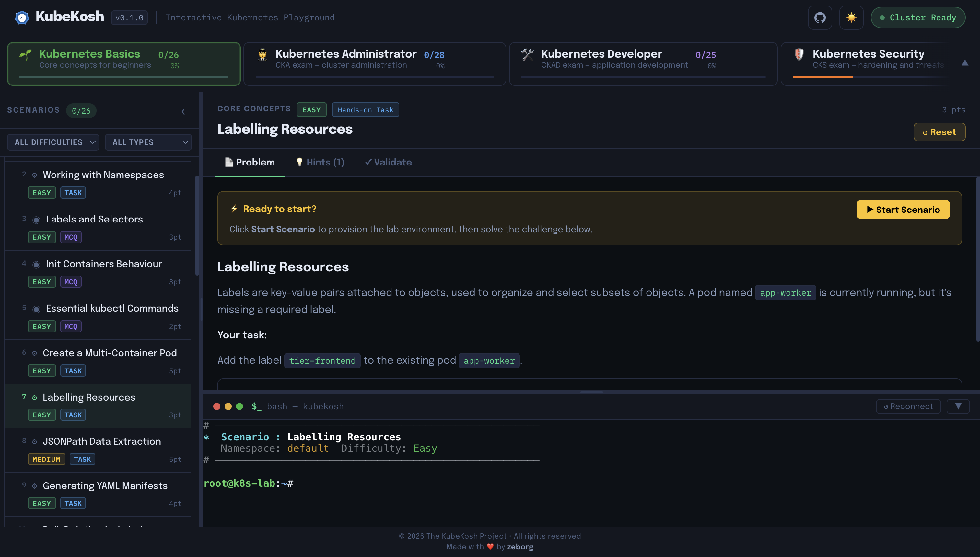Open the Labels and Selectors scenario

(98, 228)
